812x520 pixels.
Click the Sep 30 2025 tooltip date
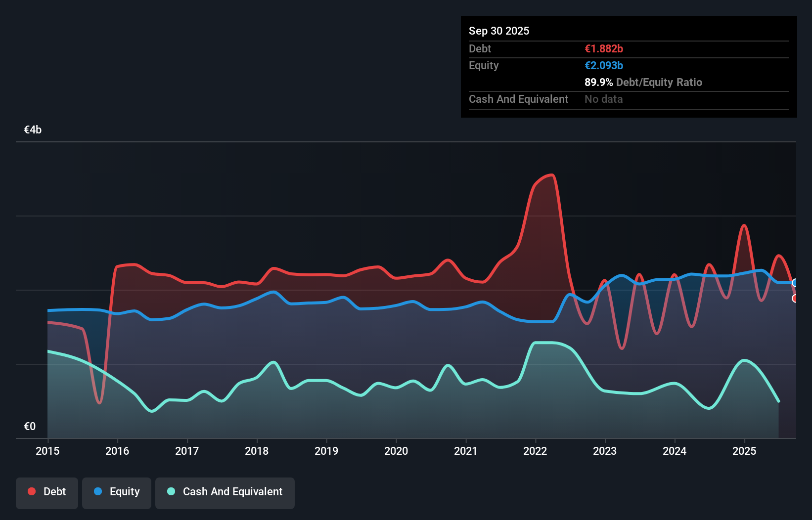coord(499,31)
